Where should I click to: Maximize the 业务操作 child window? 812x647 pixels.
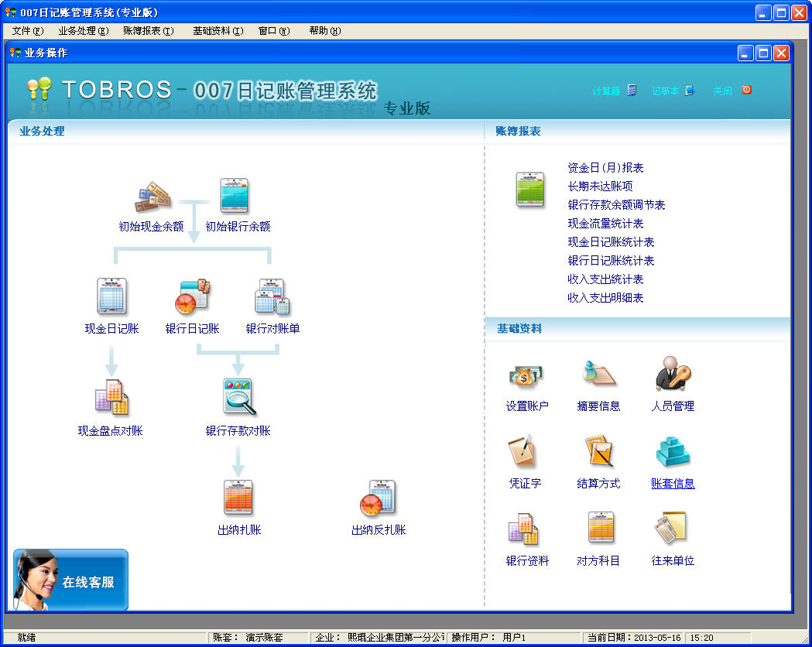[763, 53]
